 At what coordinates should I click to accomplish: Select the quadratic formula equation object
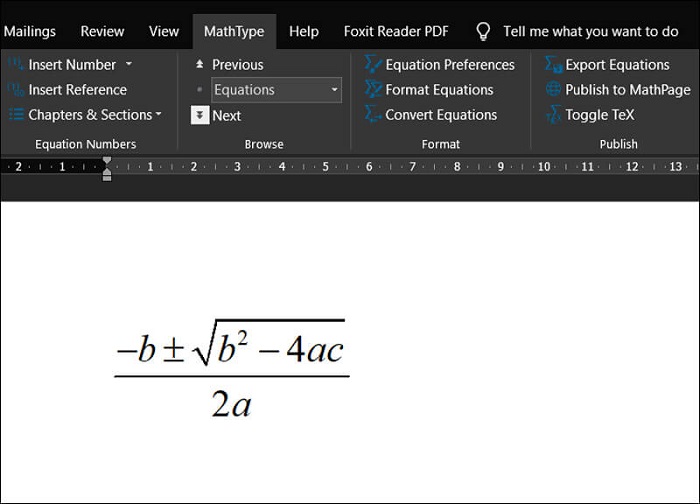point(232,369)
